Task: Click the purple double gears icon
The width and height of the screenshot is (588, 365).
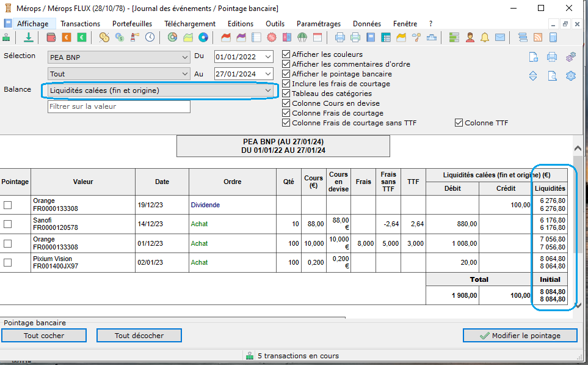Action: pos(571,57)
